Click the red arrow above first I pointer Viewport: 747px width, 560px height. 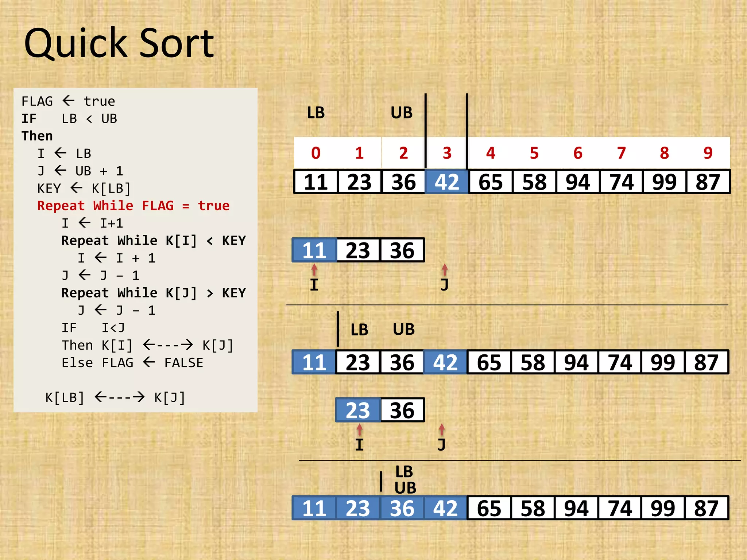tap(314, 270)
